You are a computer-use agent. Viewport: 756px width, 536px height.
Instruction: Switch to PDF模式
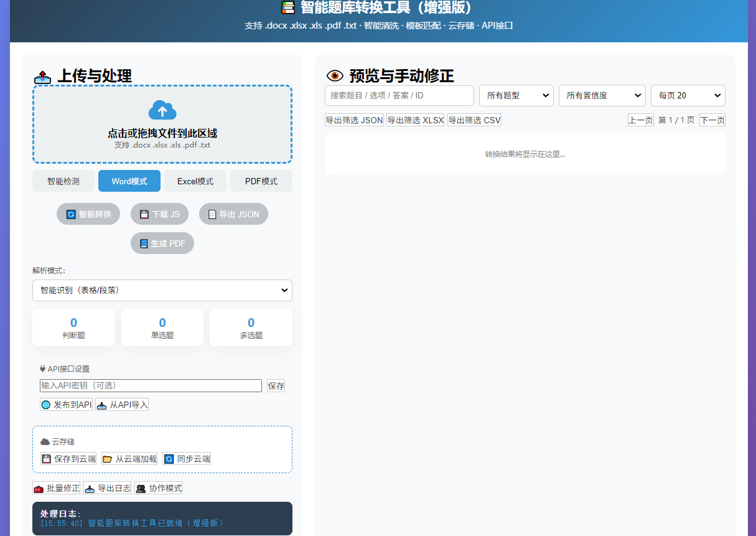point(261,181)
